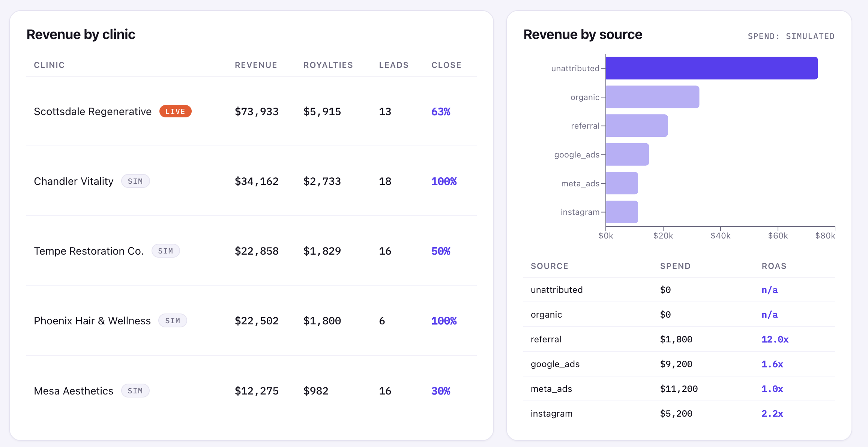Click the 50% close rate for Tempe
This screenshot has width=868, height=447.
(x=441, y=251)
